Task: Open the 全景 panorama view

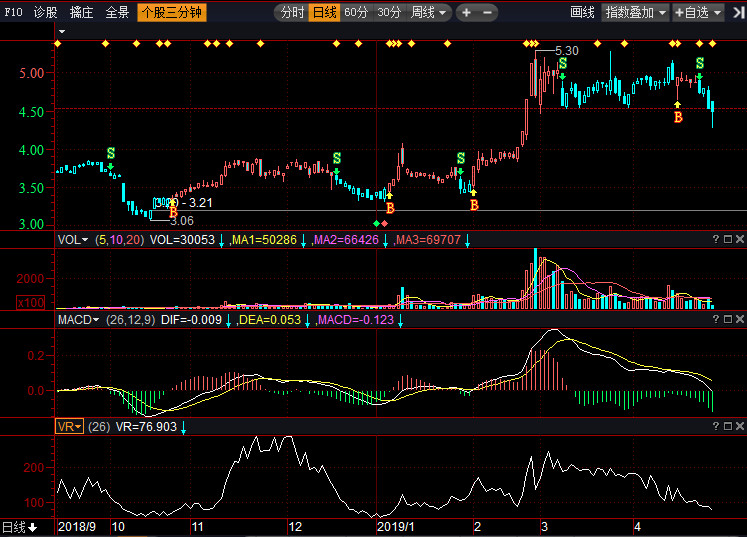Action: pos(117,12)
